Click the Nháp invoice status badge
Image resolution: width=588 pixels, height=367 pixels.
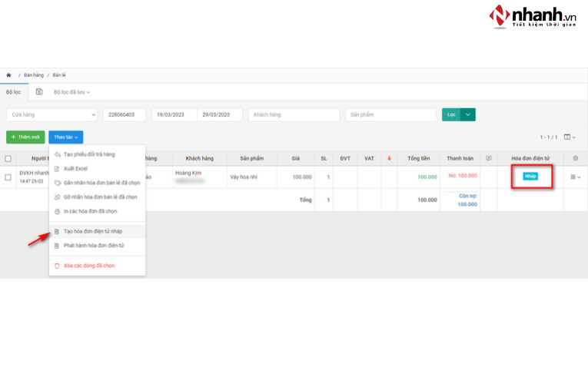(530, 177)
